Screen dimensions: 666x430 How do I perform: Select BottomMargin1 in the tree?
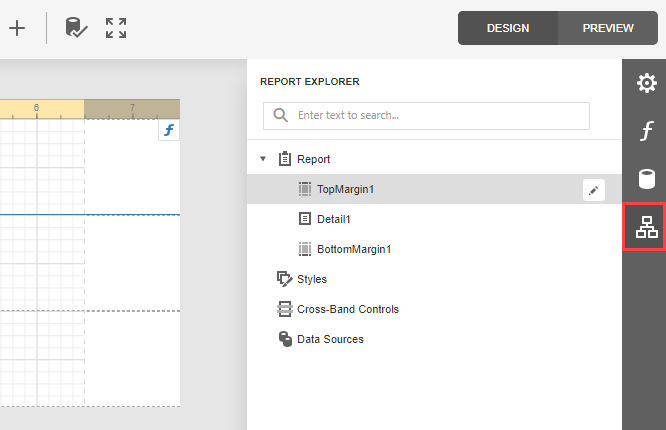[x=352, y=249]
